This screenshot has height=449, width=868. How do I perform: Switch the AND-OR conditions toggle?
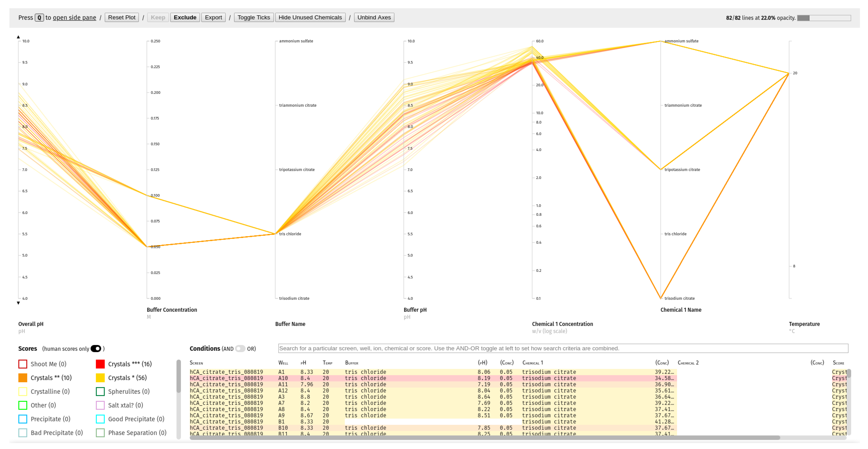click(240, 348)
